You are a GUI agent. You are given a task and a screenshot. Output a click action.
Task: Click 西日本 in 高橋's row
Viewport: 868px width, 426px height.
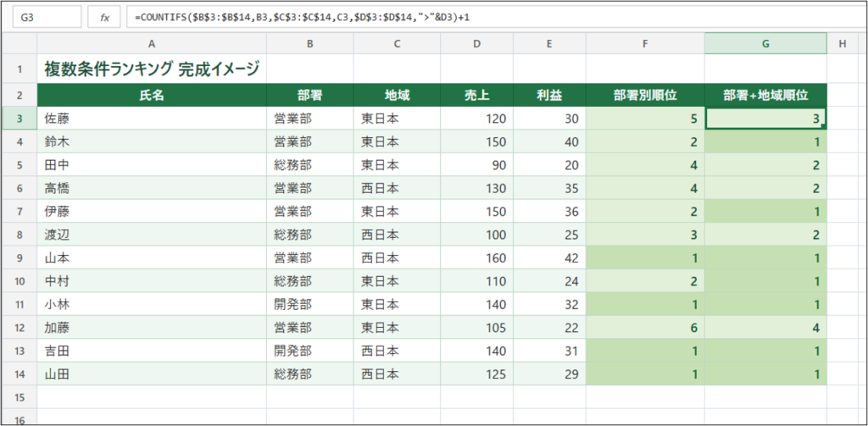pos(397,188)
